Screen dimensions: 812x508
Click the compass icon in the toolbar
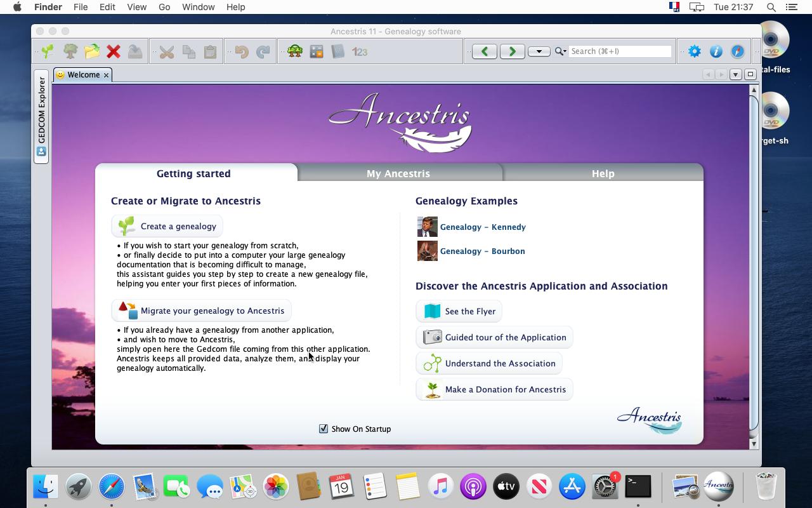pyautogui.click(x=738, y=51)
